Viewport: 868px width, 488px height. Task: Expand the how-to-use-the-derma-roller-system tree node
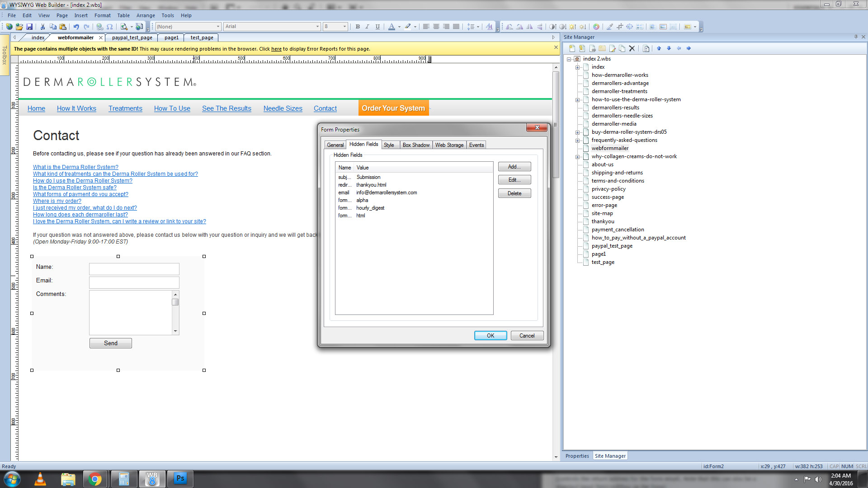point(577,100)
